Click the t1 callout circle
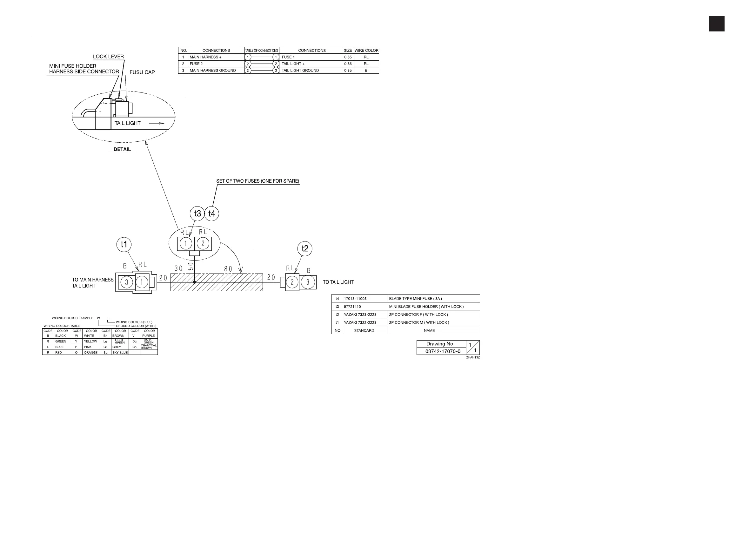The height and width of the screenshot is (535, 756). coord(124,244)
